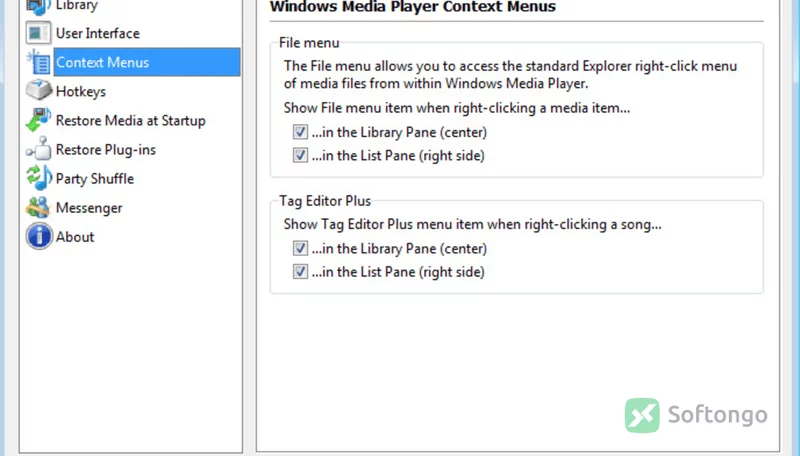Click the Windows Media Player Context Menus heading
The width and height of the screenshot is (800, 456).
[412, 7]
